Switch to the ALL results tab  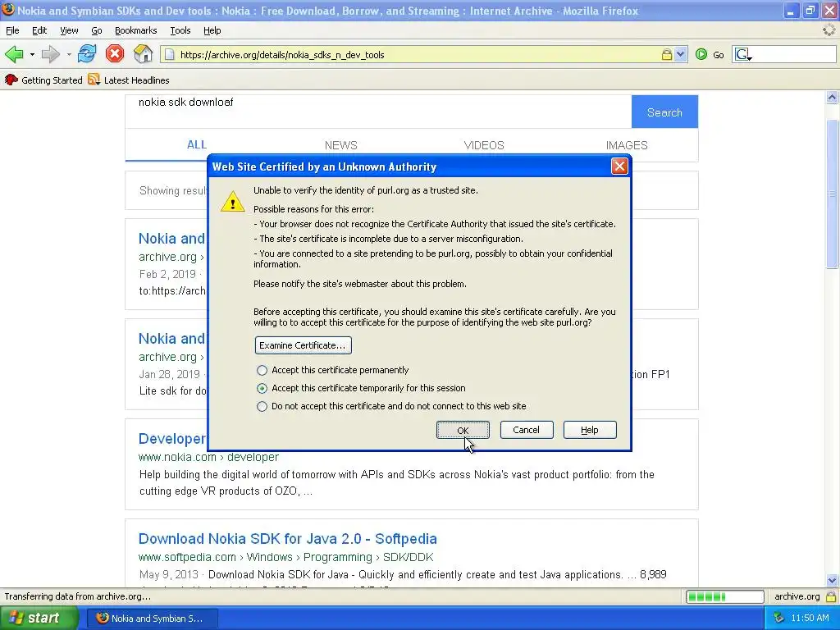(x=197, y=144)
